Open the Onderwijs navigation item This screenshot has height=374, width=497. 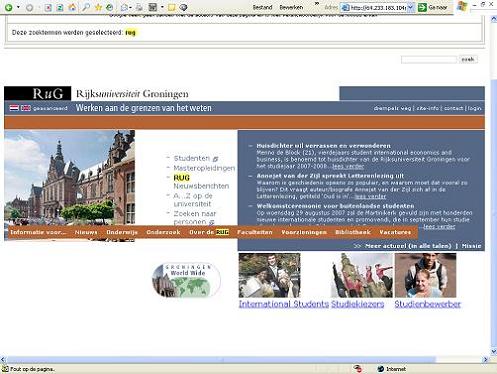click(x=122, y=232)
